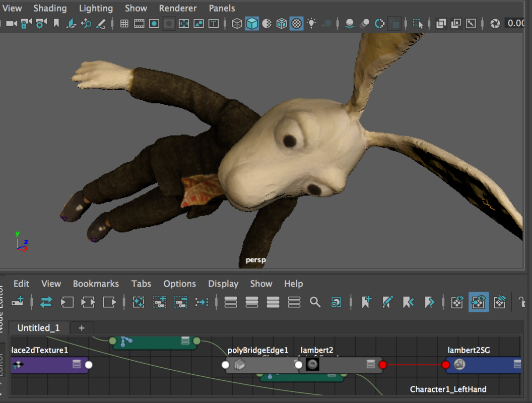Screen dimensions: 532x403
Task: Open the Renderer menu
Action: (x=178, y=8)
